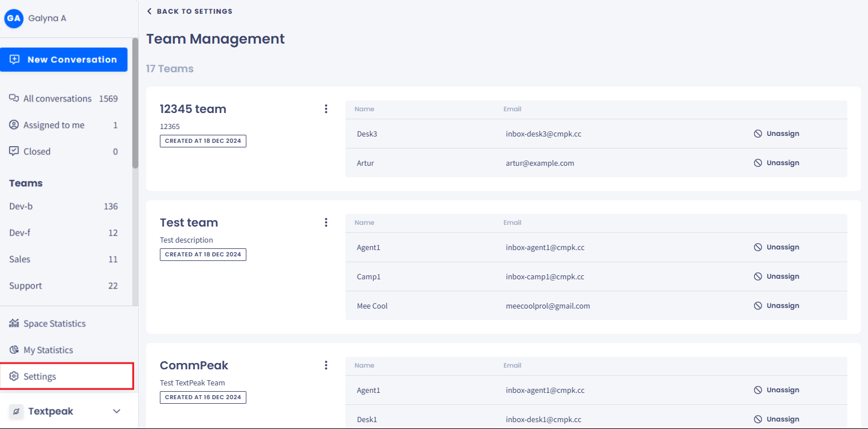Click the Teams sidebar section heading
The image size is (868, 429).
(26, 183)
